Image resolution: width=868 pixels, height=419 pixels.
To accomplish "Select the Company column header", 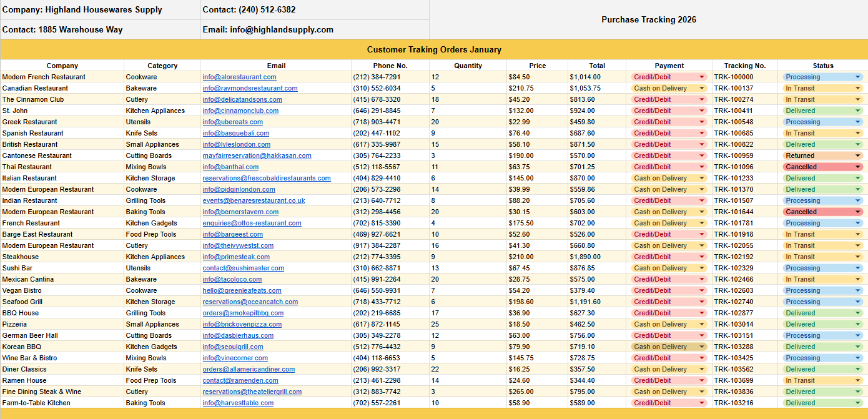I will point(62,66).
